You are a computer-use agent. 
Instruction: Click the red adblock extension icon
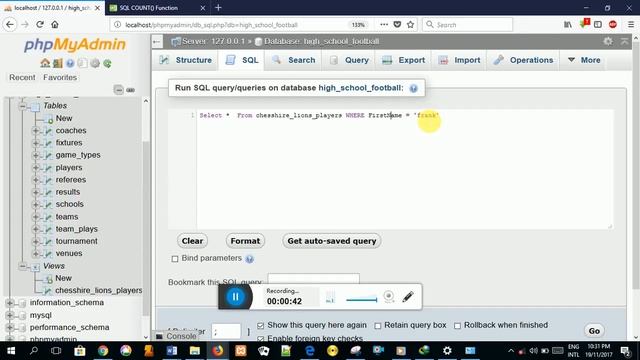pyautogui.click(x=613, y=24)
